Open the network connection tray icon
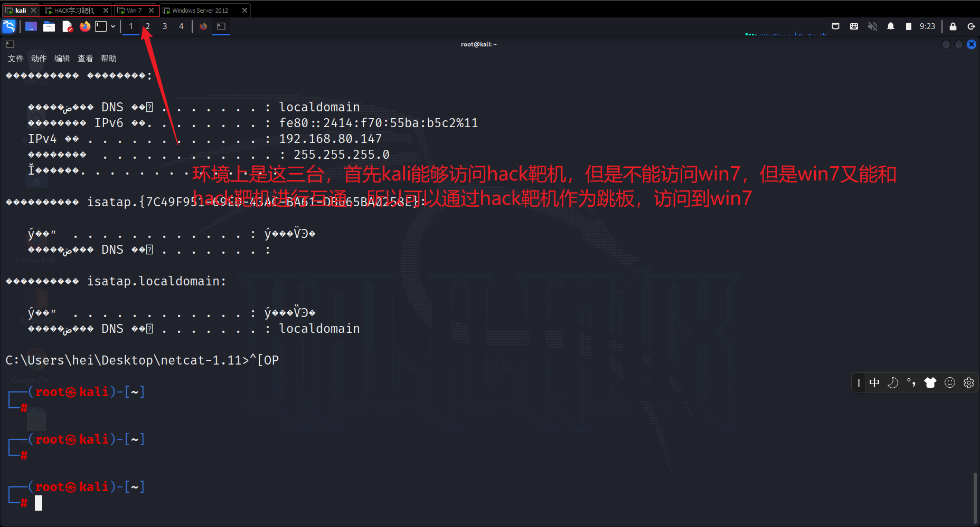 click(836, 26)
